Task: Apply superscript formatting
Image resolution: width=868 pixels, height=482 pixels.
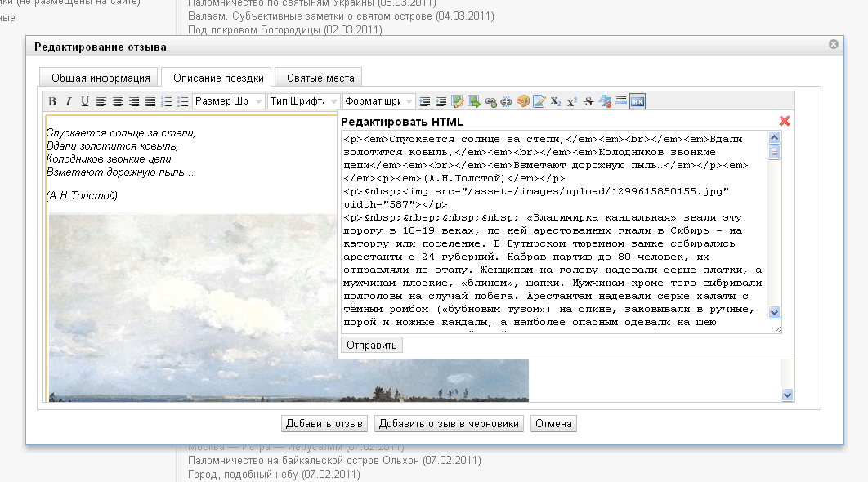Action: coord(572,102)
